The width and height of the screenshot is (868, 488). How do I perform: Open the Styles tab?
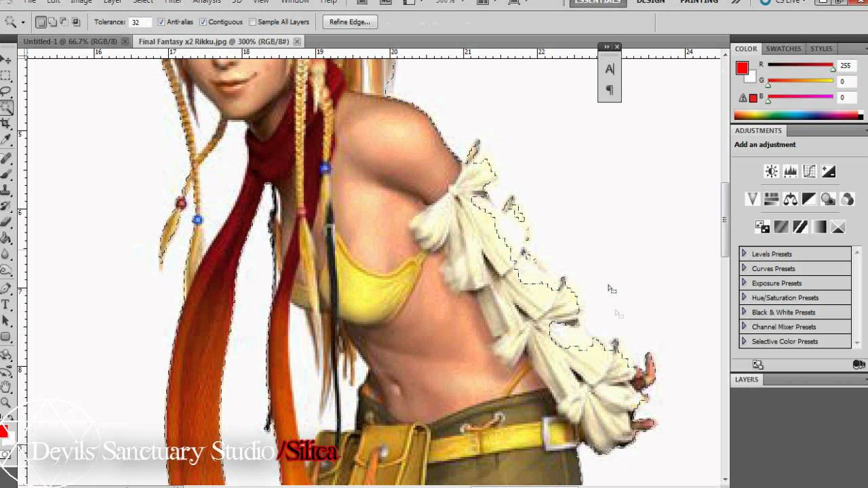[x=821, y=49]
